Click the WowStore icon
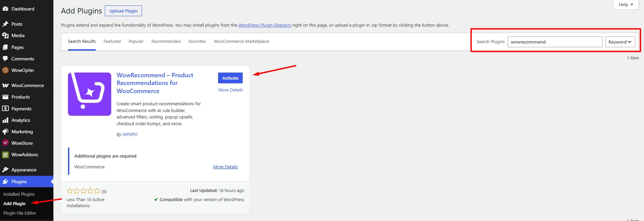Screen dimensions: 644x221 tap(5, 143)
